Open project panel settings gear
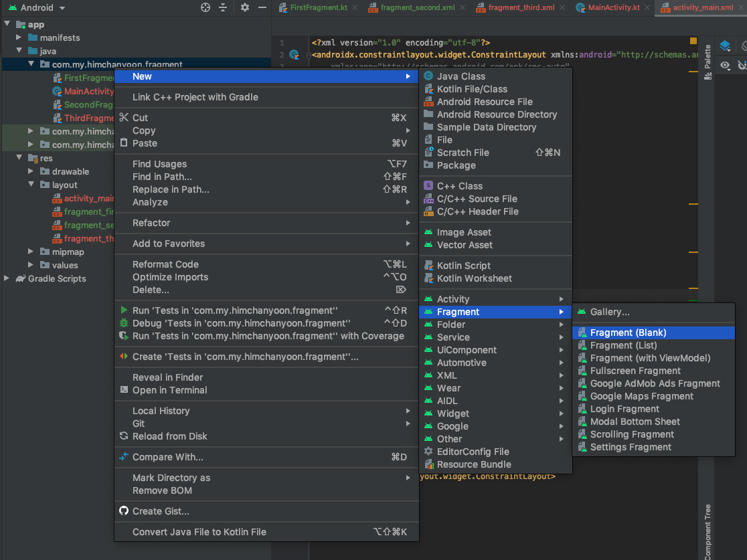The image size is (747, 560). [245, 7]
